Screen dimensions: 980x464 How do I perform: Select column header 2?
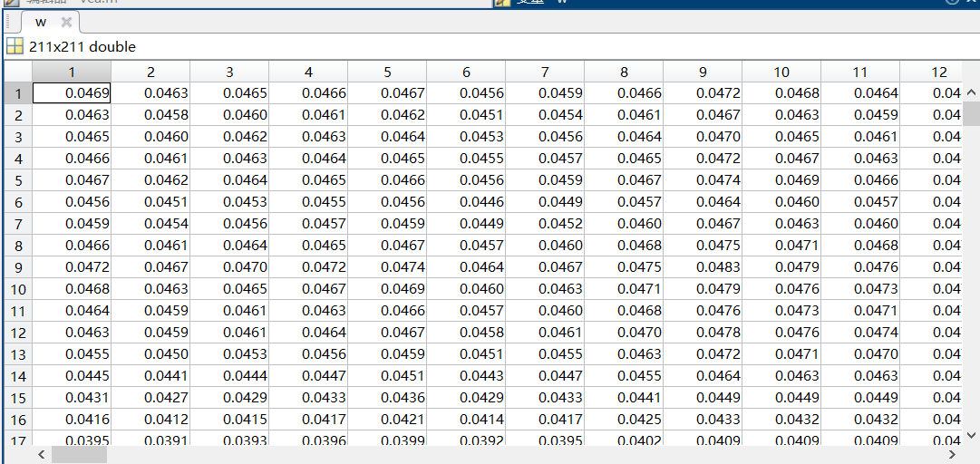tap(150, 72)
